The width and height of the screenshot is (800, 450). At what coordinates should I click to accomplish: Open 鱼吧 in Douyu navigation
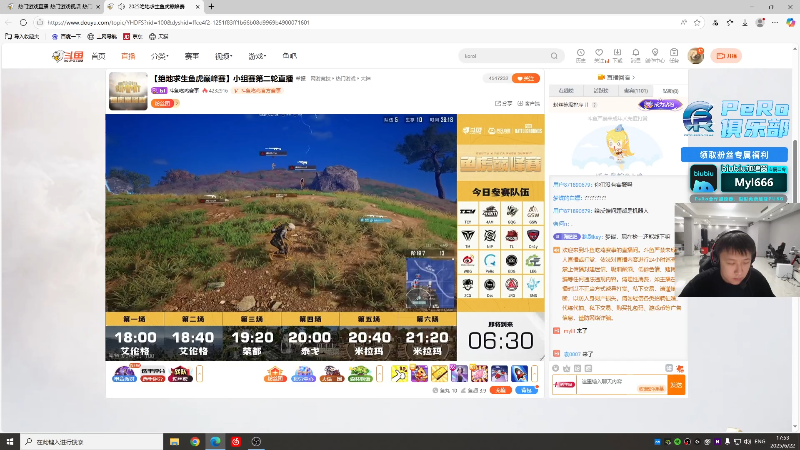click(289, 56)
